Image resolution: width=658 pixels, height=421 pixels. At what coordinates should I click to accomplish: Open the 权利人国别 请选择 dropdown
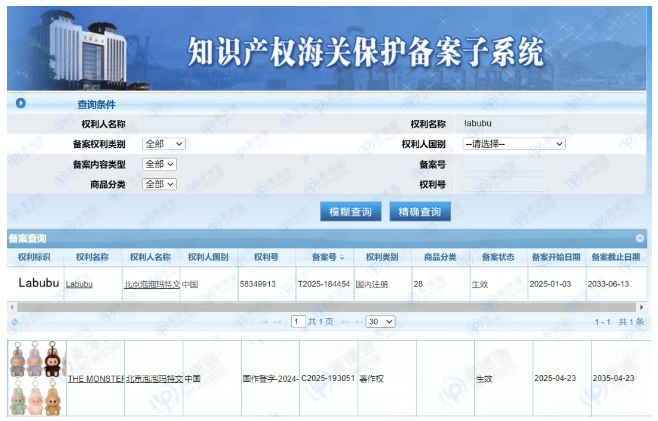pos(514,144)
